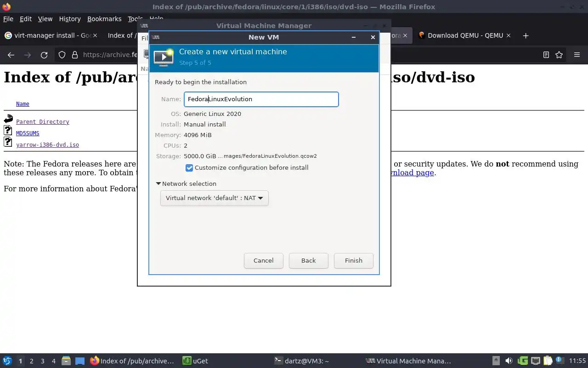Click the Parent Directory back-arrow icon

click(8, 120)
